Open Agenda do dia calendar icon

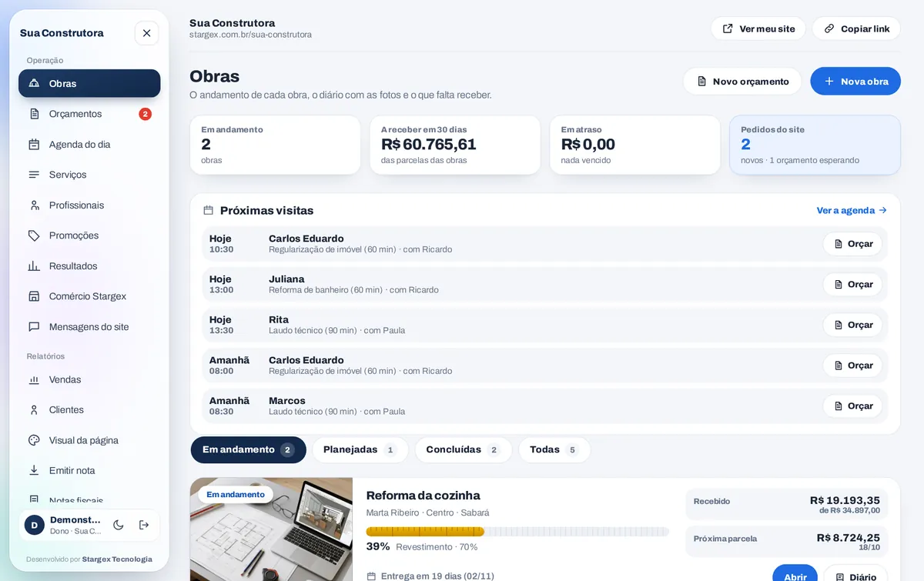(x=34, y=144)
